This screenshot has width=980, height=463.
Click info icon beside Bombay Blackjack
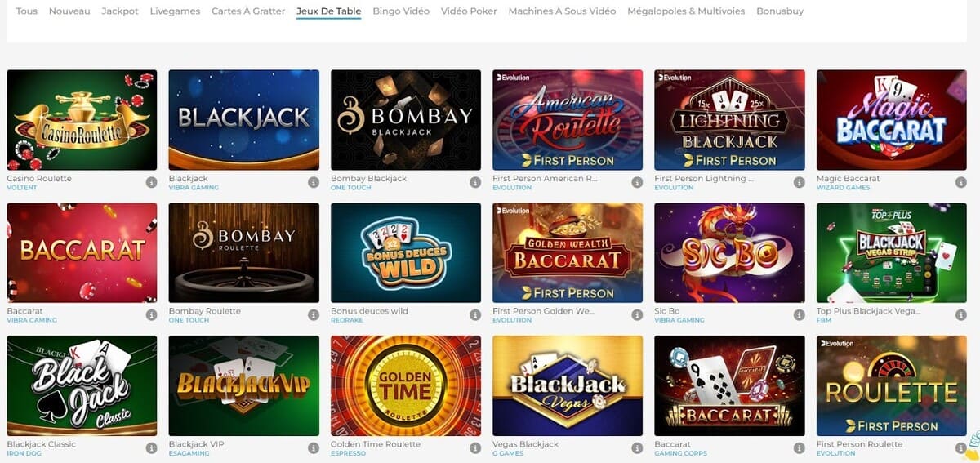[475, 182]
